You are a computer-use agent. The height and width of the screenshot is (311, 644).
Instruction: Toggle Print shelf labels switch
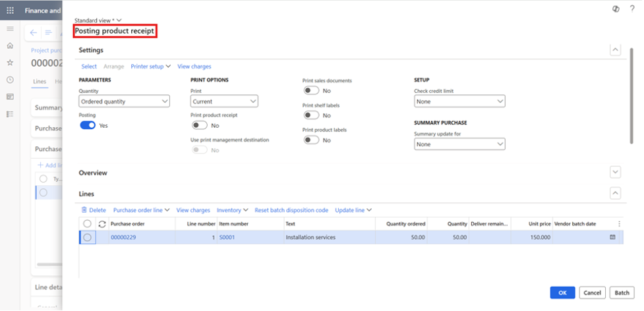311,115
